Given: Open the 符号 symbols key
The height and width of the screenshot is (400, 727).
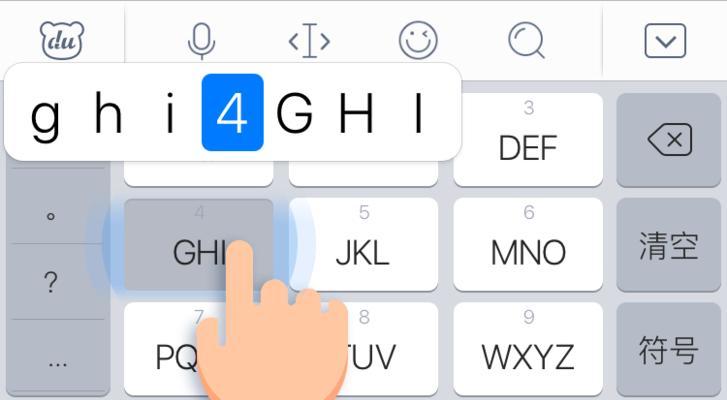Looking at the screenshot, I should [x=669, y=349].
